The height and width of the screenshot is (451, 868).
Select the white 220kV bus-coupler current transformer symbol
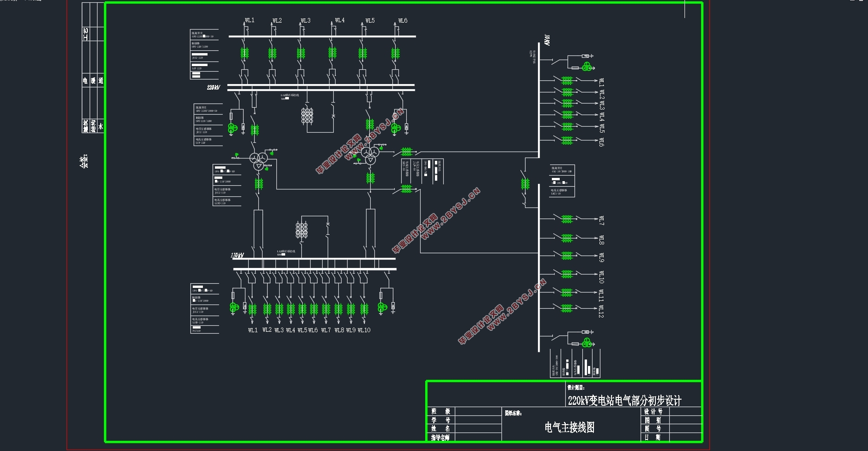point(307,116)
